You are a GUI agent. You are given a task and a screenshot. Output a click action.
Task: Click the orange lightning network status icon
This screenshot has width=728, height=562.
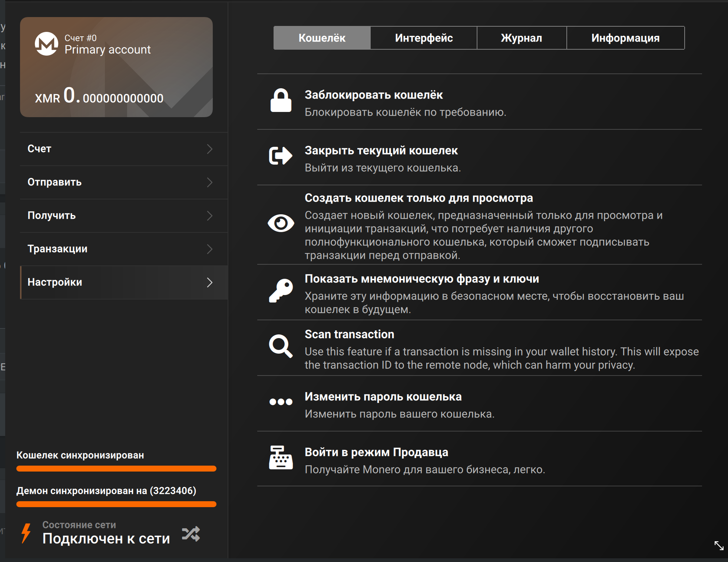point(26,533)
